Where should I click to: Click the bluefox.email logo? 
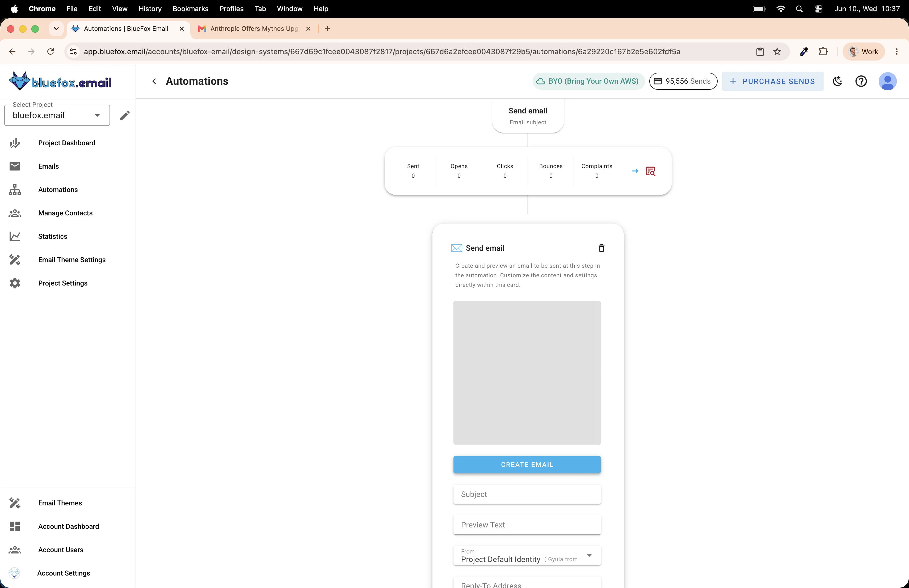tap(60, 81)
